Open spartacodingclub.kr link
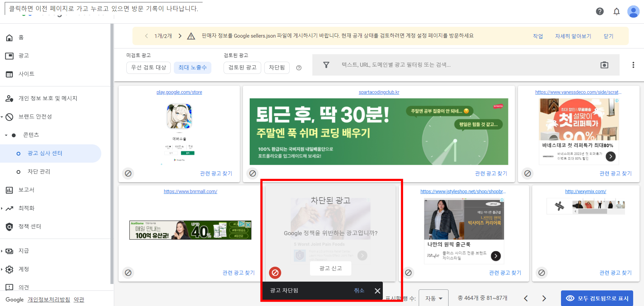Viewport: 644px width, 306px height. [x=379, y=92]
